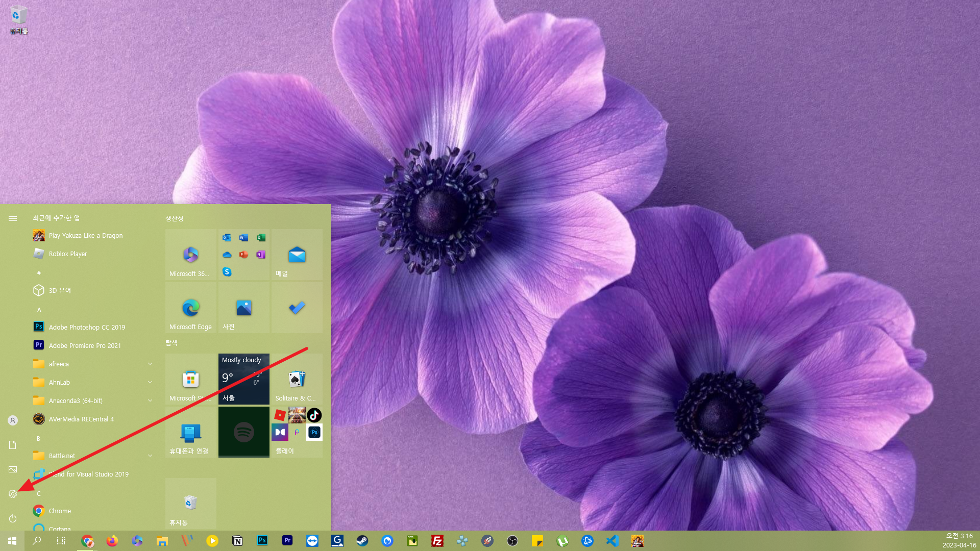Click the Windows Start button

tap(12, 541)
